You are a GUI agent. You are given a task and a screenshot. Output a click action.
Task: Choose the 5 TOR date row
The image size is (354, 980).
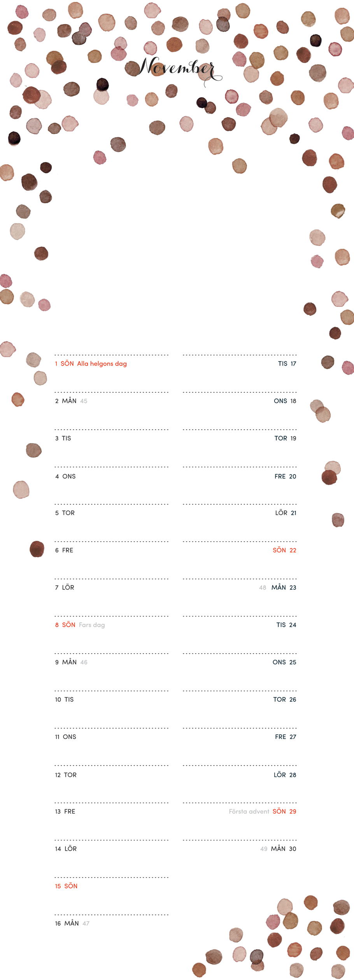(65, 513)
